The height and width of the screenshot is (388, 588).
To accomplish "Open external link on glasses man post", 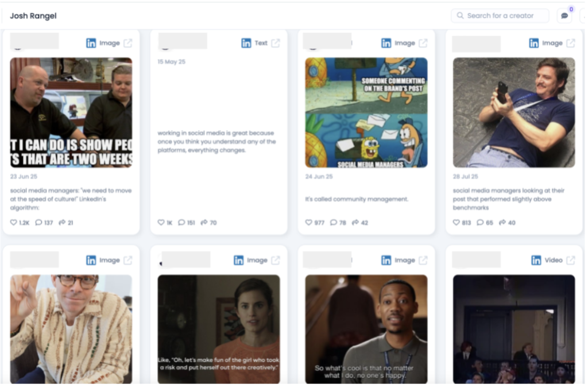I will pos(129,261).
